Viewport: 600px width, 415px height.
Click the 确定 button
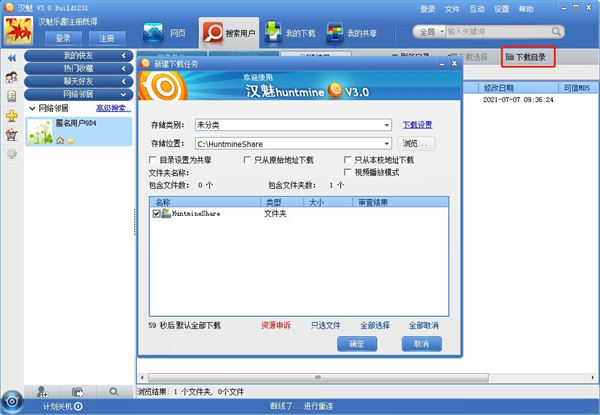click(x=357, y=344)
